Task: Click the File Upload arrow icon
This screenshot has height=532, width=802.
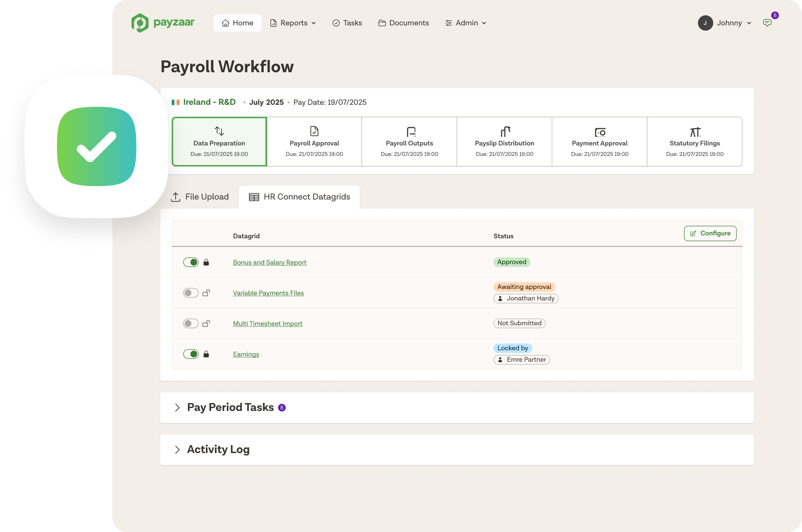Action: click(176, 197)
